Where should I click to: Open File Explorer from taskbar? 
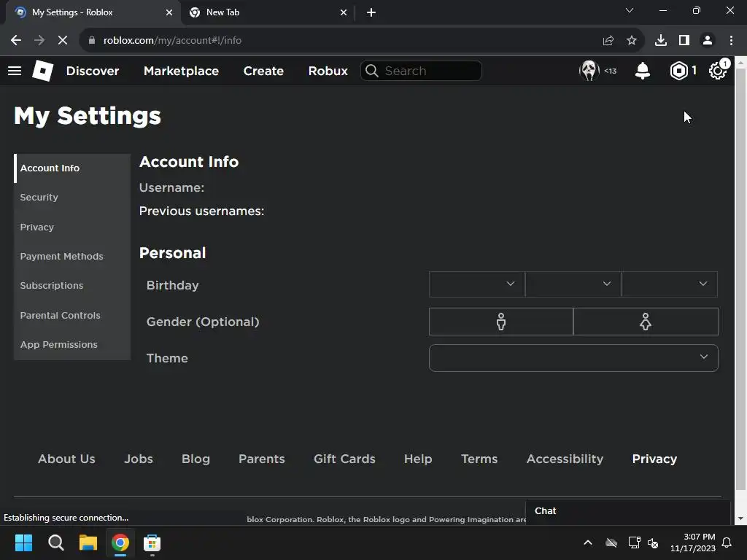tap(88, 542)
